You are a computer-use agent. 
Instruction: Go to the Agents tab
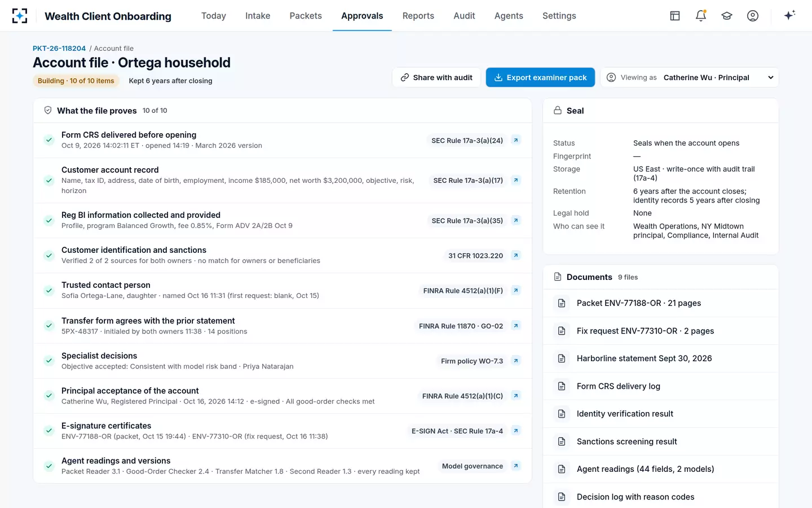click(509, 16)
